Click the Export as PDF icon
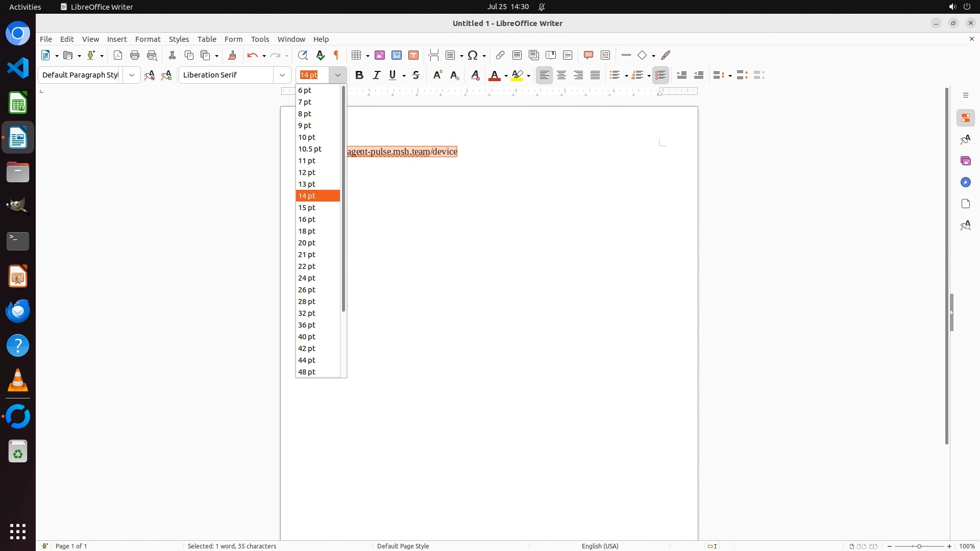This screenshot has height=551, width=980. tap(118, 55)
